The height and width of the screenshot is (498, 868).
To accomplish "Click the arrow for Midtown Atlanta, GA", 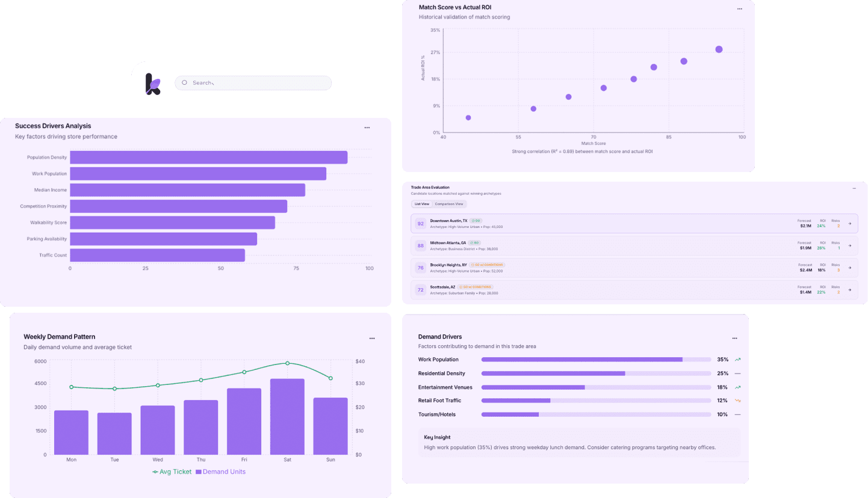I will [x=850, y=246].
